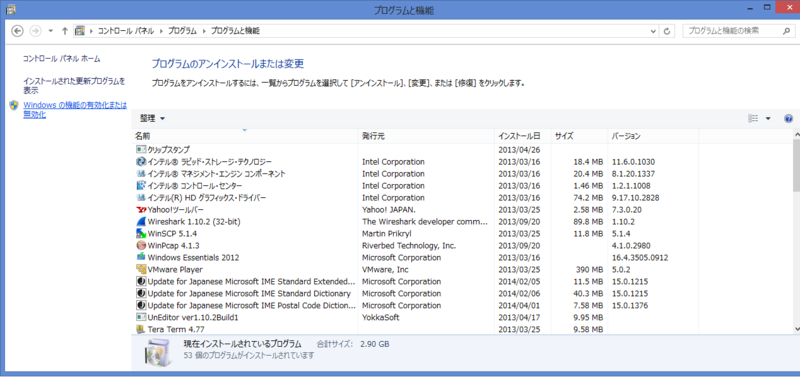Screen dimensions: 800x377
Task: Select Wireshark 1.10.2 shark fin icon
Action: pyautogui.click(x=141, y=221)
